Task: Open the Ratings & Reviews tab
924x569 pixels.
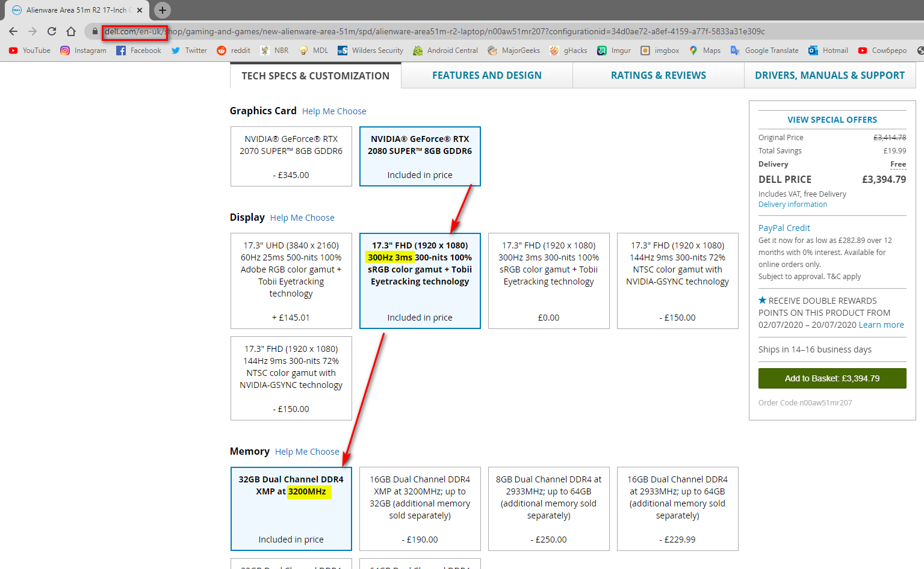Action: (x=659, y=75)
